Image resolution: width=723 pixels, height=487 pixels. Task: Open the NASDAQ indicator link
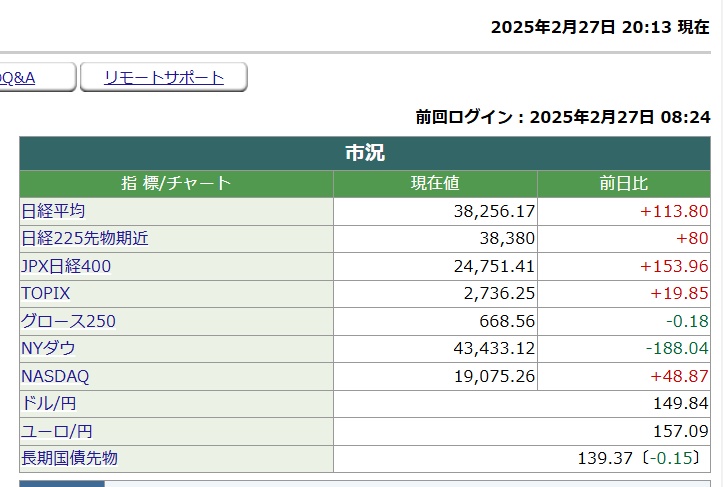coord(55,376)
